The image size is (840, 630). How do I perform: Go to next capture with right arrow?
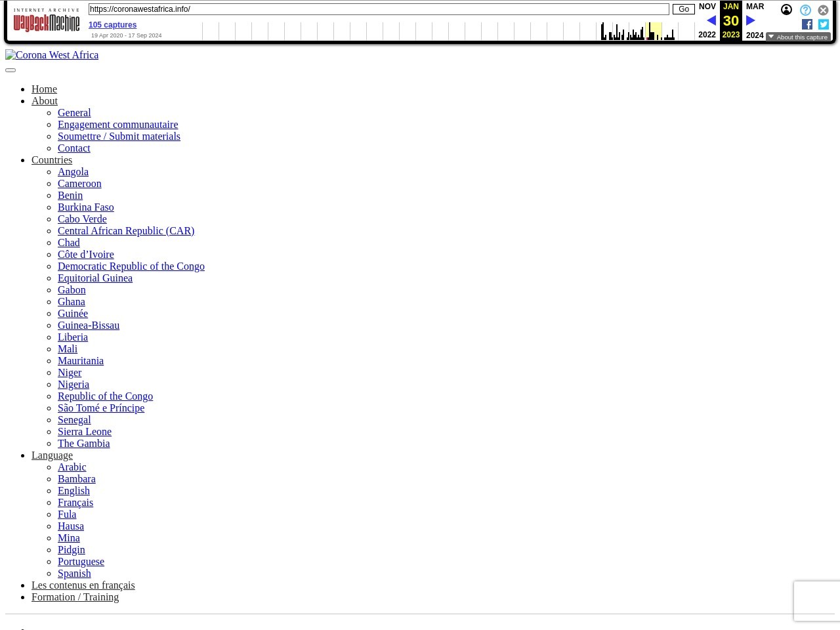[751, 21]
